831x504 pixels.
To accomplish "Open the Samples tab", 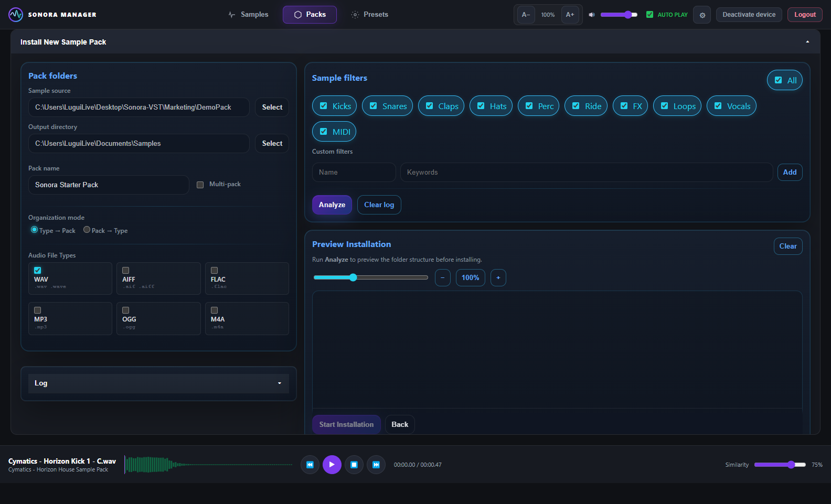I will 249,15.
